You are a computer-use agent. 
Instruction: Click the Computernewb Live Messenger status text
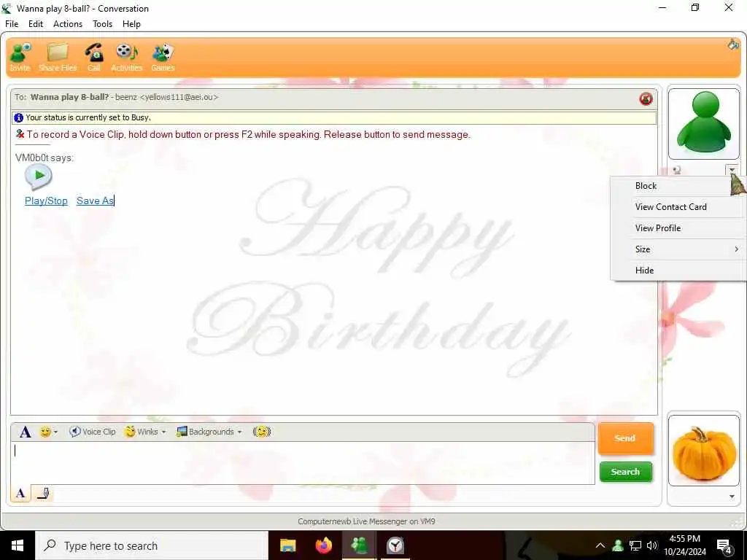coord(366,522)
